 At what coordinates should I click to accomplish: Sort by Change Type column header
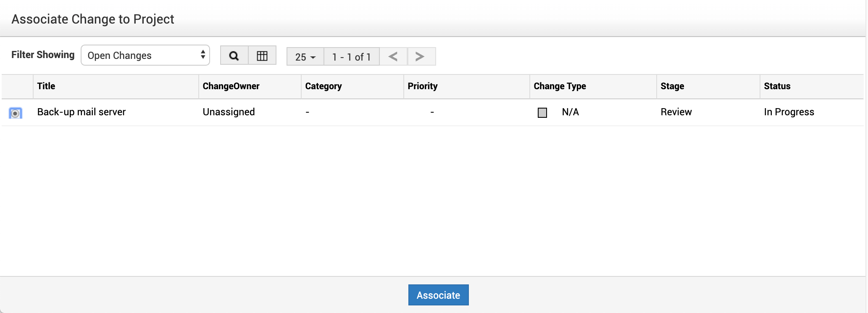(x=560, y=86)
